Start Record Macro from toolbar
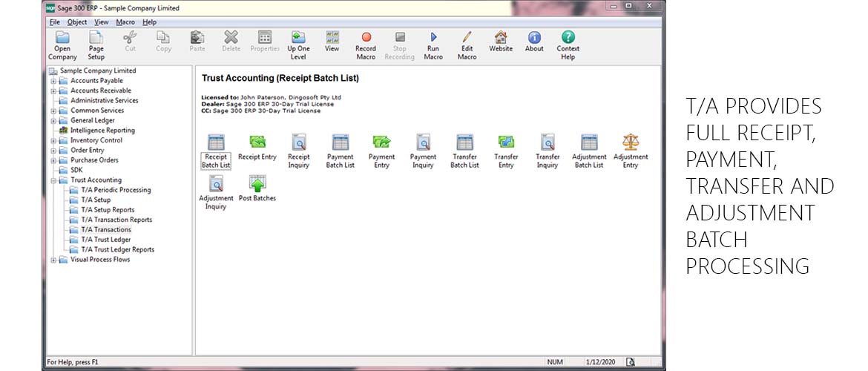Image resolution: width=868 pixels, height=371 pixels. coord(366,45)
